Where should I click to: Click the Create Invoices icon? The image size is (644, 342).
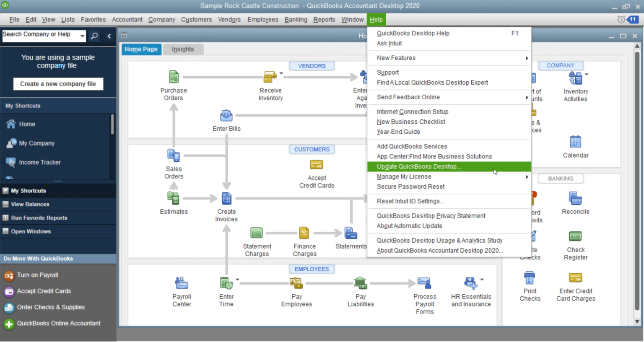pyautogui.click(x=226, y=198)
